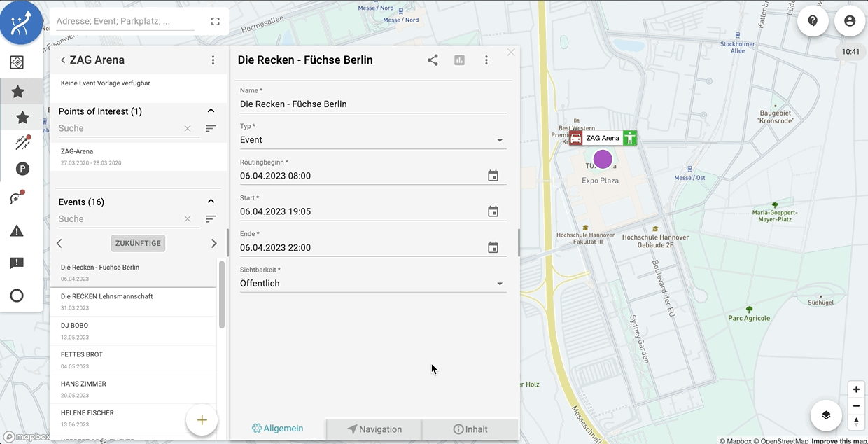868x444 pixels.
Task: Open the user account button
Action: click(850, 21)
